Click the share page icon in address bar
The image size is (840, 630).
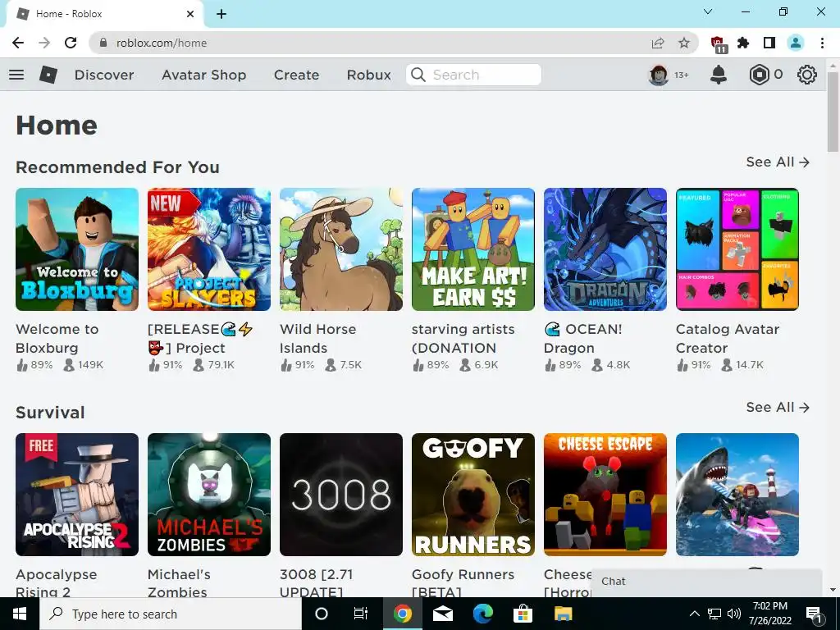(658, 43)
